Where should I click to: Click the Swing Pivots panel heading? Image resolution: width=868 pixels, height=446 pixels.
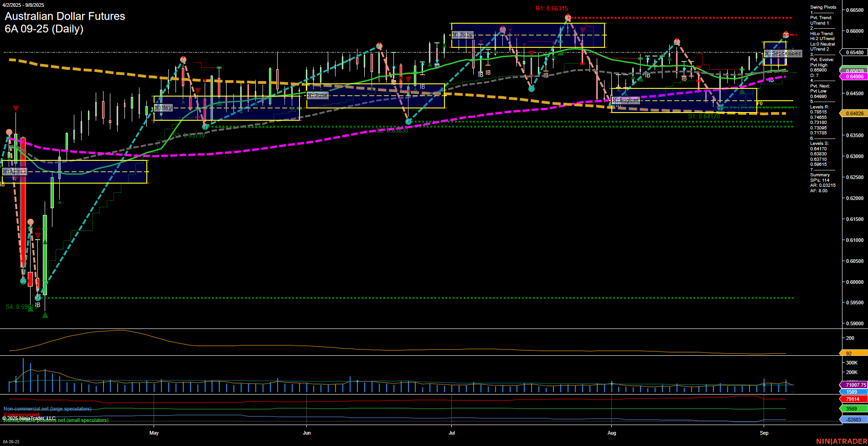822,7
